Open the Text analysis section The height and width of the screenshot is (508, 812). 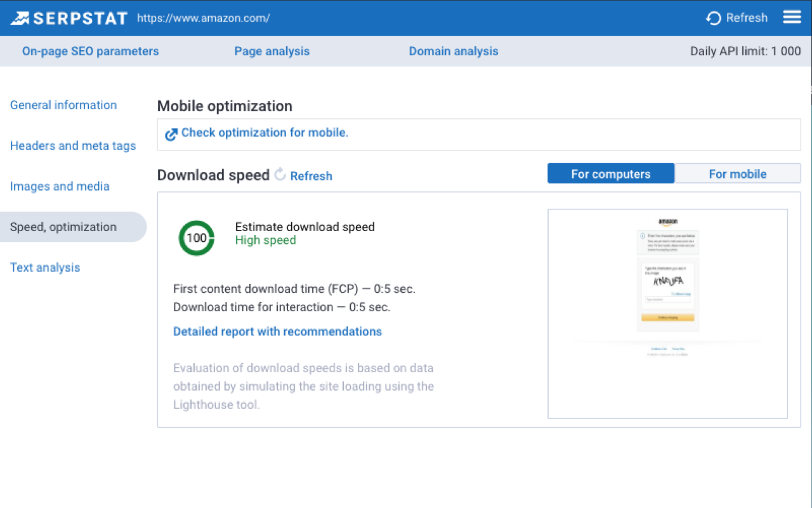45,267
